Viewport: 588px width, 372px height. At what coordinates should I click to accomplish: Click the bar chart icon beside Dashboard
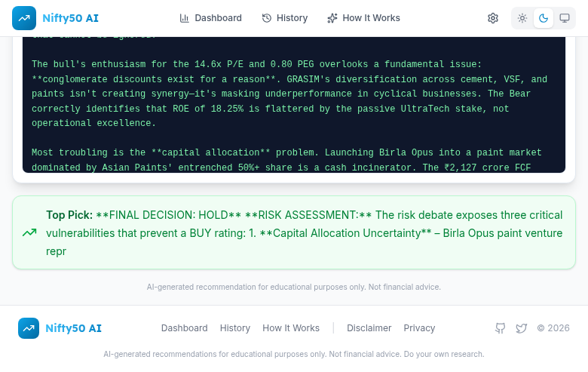[185, 18]
